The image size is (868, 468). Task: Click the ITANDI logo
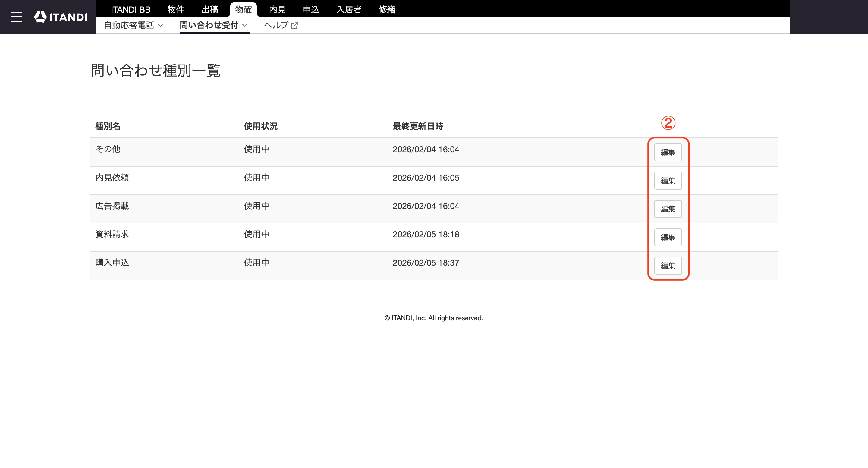click(x=60, y=17)
